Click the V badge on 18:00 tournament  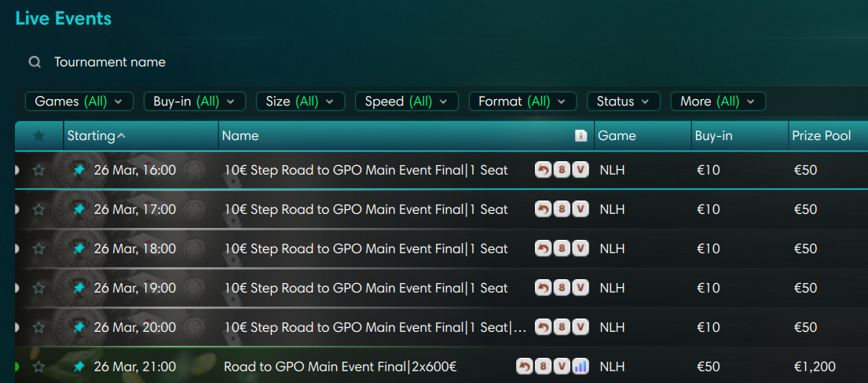580,249
